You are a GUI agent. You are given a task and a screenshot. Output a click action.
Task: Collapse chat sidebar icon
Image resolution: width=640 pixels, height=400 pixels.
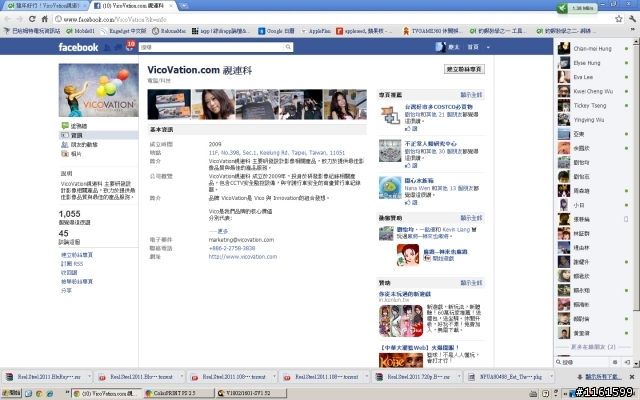pos(627,362)
